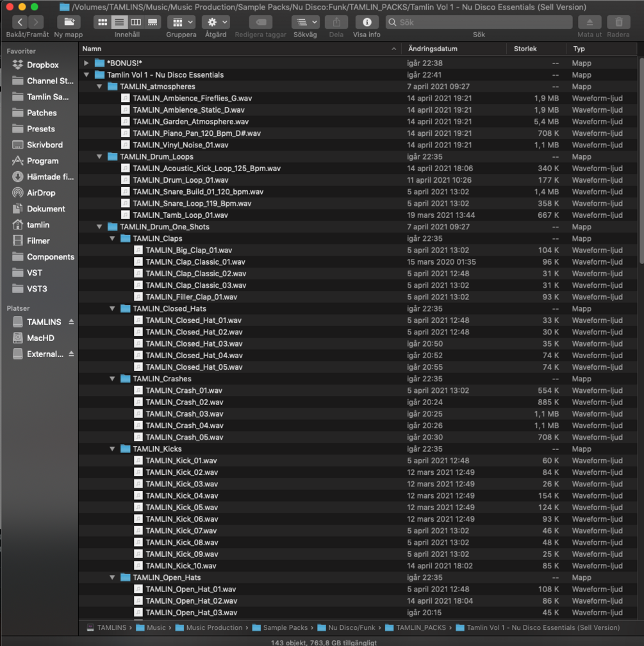The height and width of the screenshot is (646, 644).
Task: Select TAMLIN_Closed_Hat_03.wav
Action: click(358, 344)
